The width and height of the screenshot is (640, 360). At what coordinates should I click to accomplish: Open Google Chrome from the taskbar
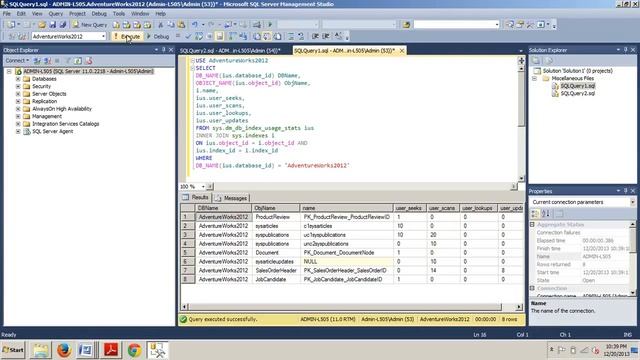click(x=134, y=350)
